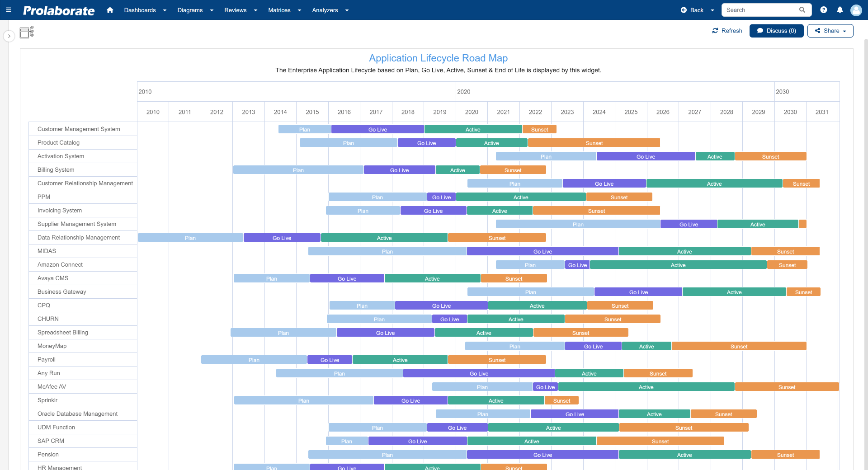868x470 pixels.
Task: Select Oracle Database Management label
Action: click(77, 414)
